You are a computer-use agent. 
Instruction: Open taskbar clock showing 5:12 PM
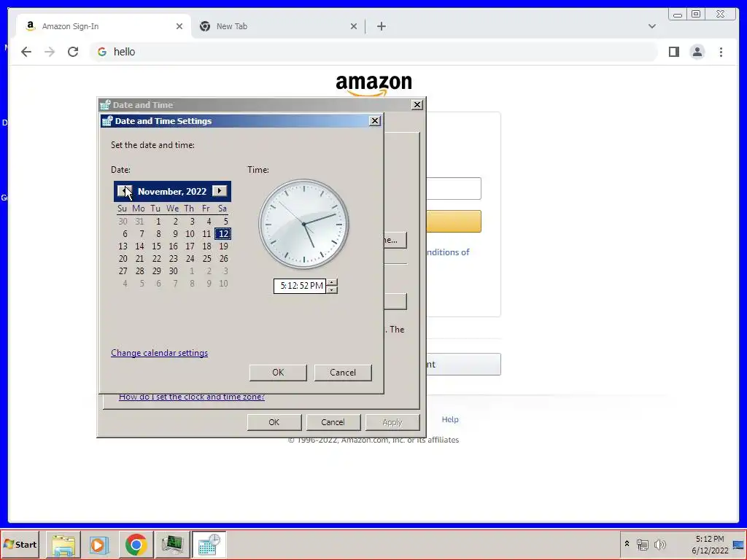709,545
